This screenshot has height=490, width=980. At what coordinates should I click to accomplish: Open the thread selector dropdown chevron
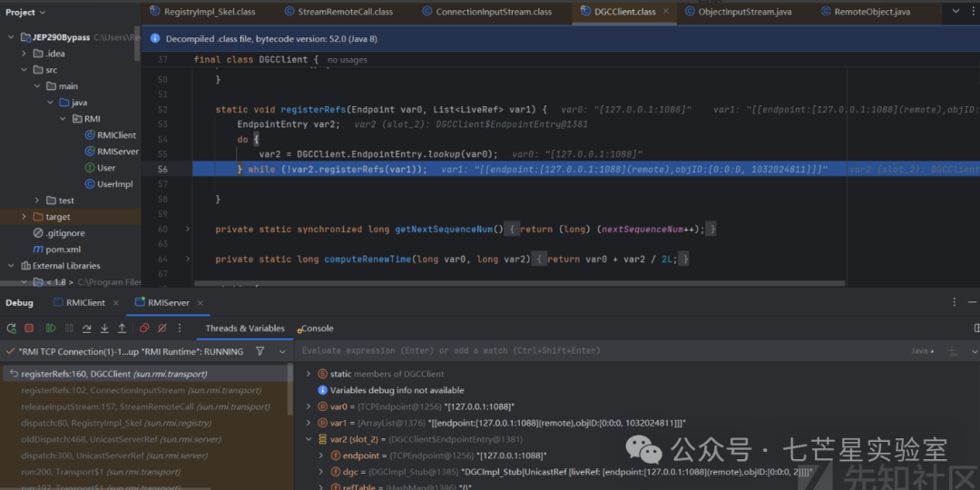click(282, 351)
